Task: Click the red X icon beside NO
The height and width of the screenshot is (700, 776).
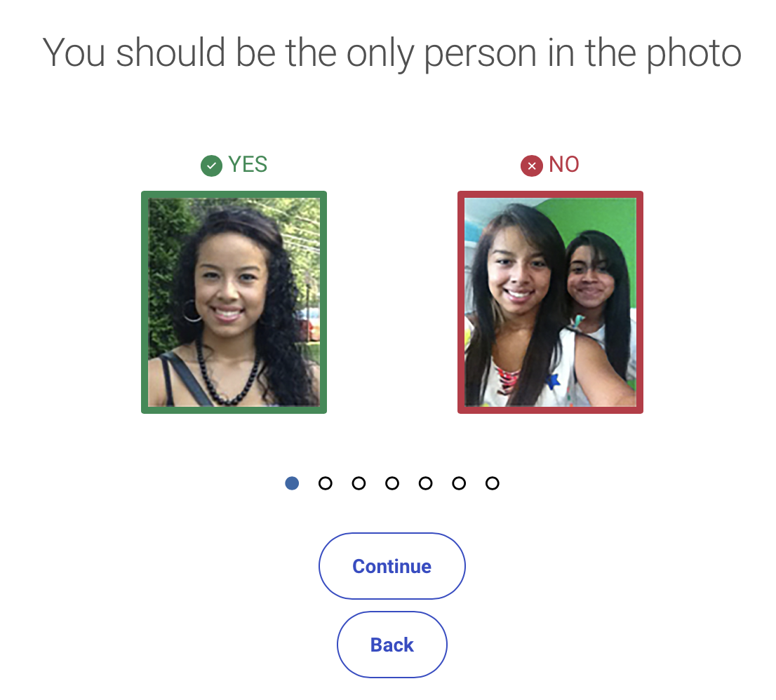Action: pyautogui.click(x=532, y=166)
